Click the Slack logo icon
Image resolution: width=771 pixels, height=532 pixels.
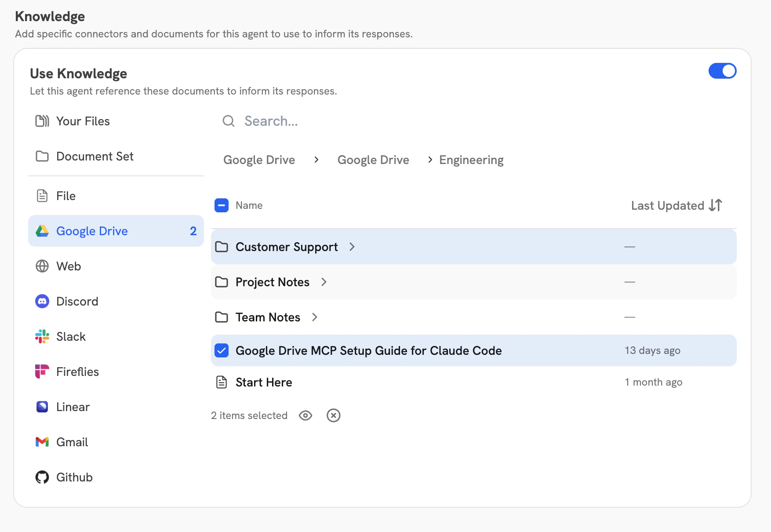click(42, 337)
